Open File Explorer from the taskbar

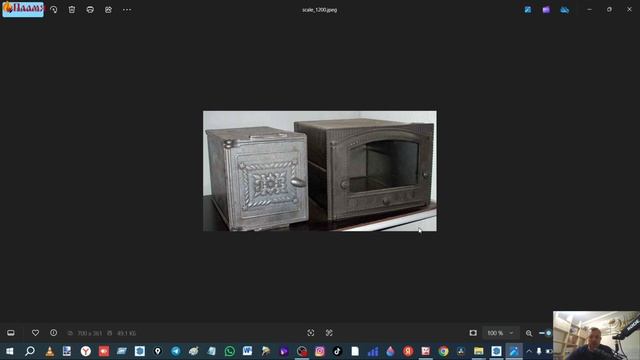478,351
